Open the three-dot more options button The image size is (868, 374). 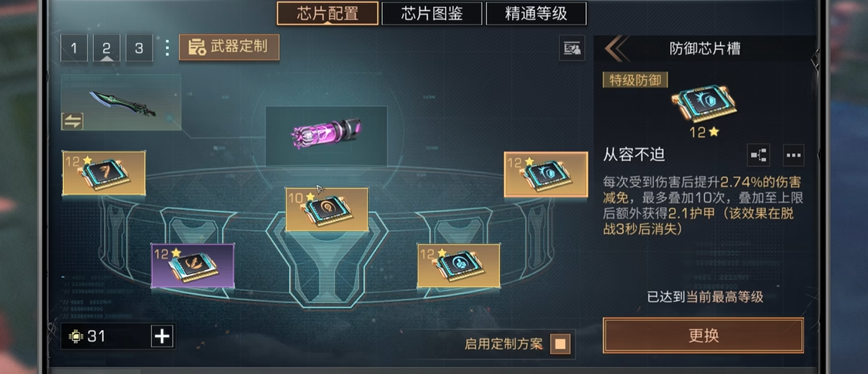794,155
